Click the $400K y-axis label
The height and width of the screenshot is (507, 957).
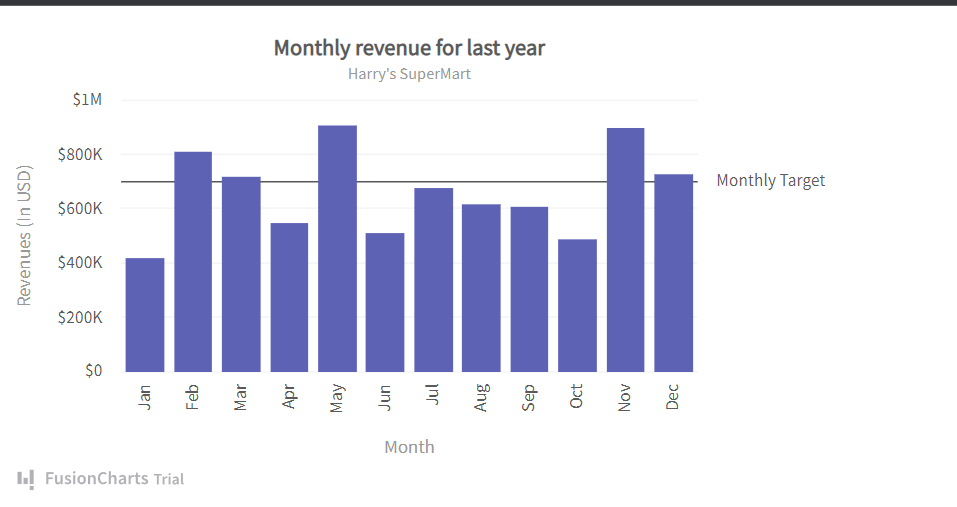[x=80, y=263]
